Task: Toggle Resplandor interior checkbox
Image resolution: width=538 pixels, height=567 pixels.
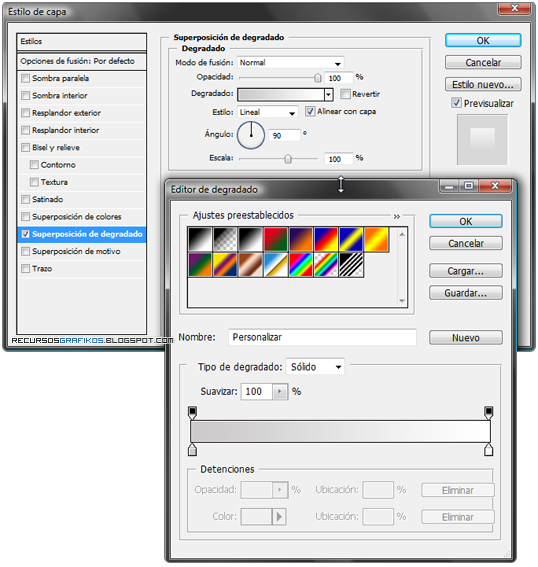Action: click(x=25, y=130)
